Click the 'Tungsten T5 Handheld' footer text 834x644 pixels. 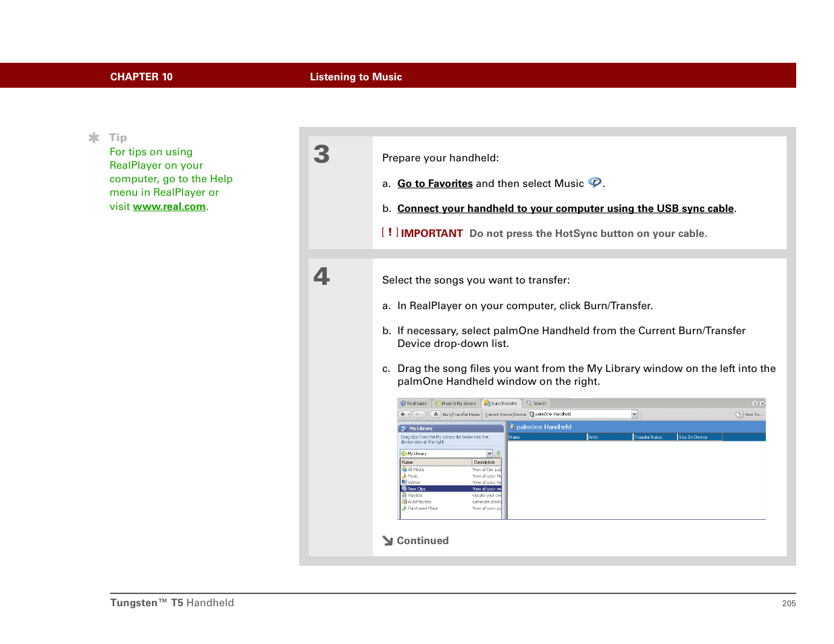(x=172, y=603)
